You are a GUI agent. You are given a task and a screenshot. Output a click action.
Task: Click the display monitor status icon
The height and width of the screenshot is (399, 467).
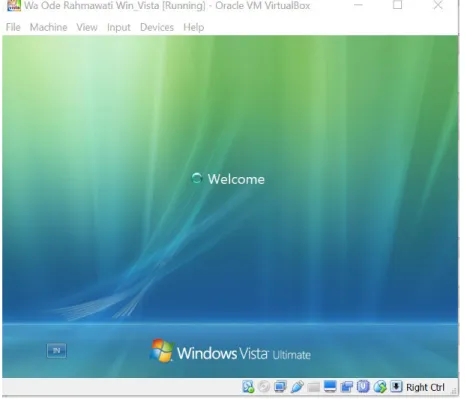(330, 387)
